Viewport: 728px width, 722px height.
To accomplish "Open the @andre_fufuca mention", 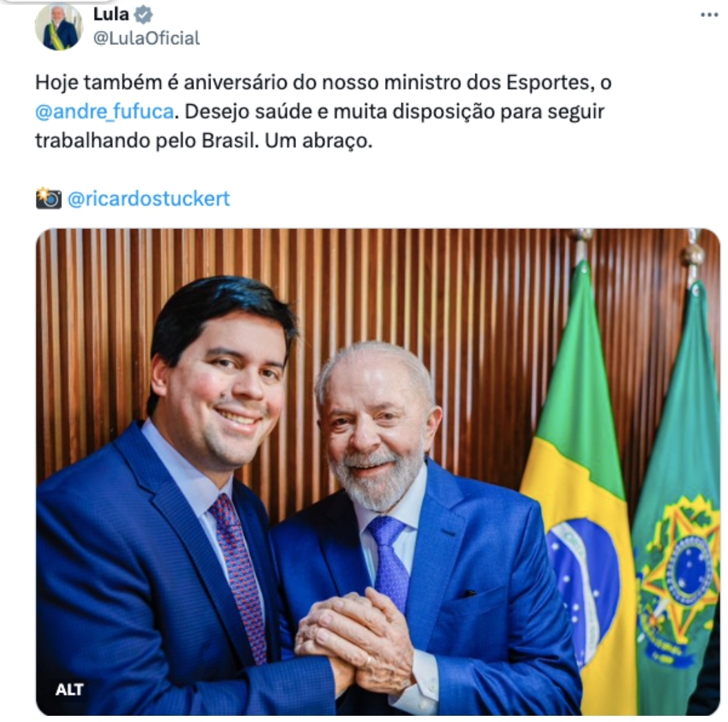I will tap(104, 112).
